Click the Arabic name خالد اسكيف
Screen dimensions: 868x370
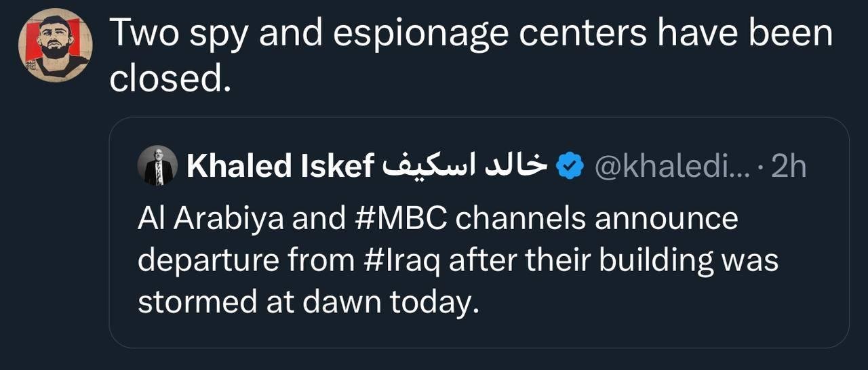tap(465, 167)
